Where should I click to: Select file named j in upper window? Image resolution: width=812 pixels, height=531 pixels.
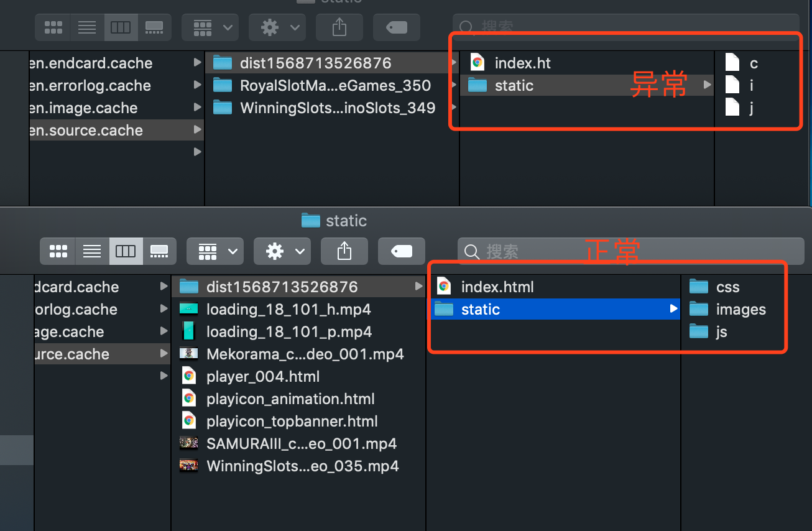(x=752, y=108)
